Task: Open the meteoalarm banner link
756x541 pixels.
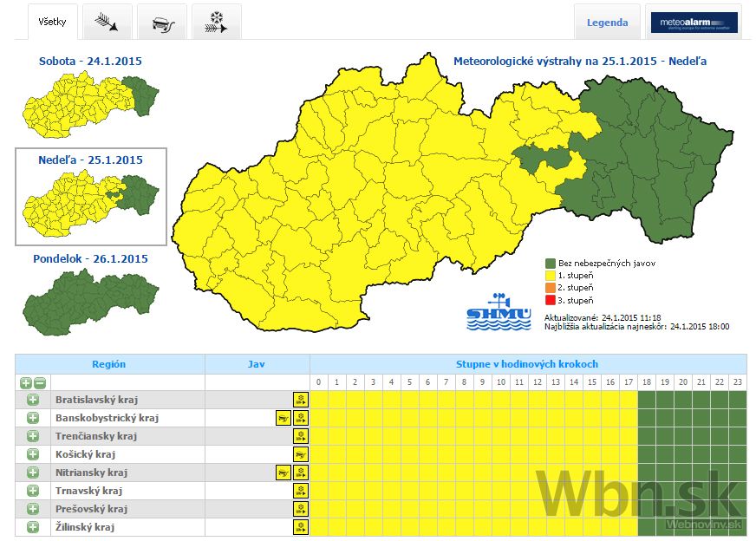Action: tap(694, 23)
